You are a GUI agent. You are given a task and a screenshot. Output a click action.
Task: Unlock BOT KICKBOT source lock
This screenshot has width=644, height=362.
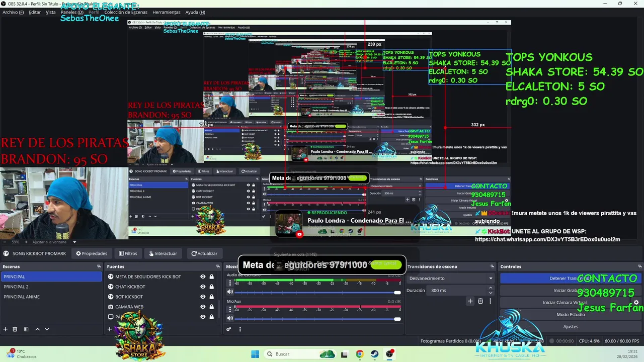(x=211, y=297)
